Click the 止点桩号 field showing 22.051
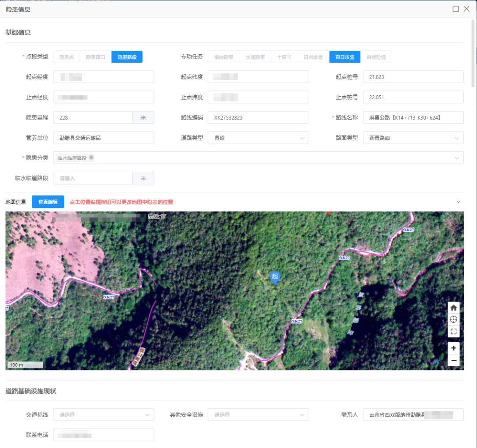477x448 pixels. (x=413, y=97)
